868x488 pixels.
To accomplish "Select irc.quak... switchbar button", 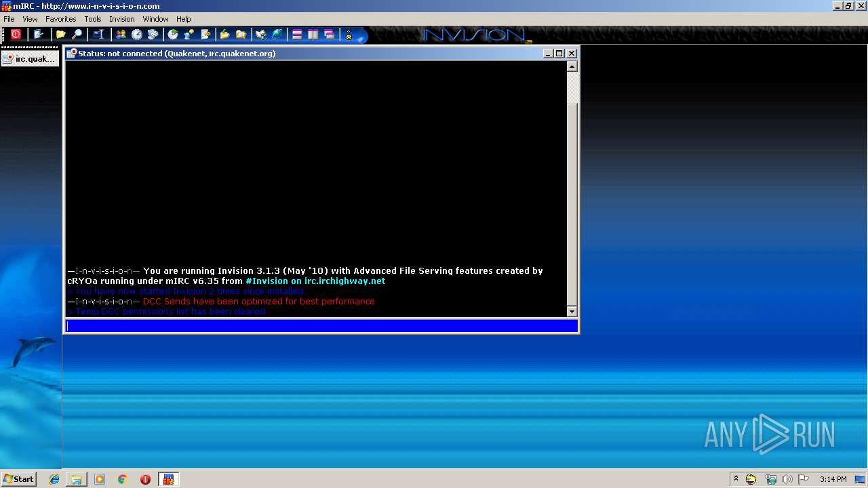I will 30,59.
